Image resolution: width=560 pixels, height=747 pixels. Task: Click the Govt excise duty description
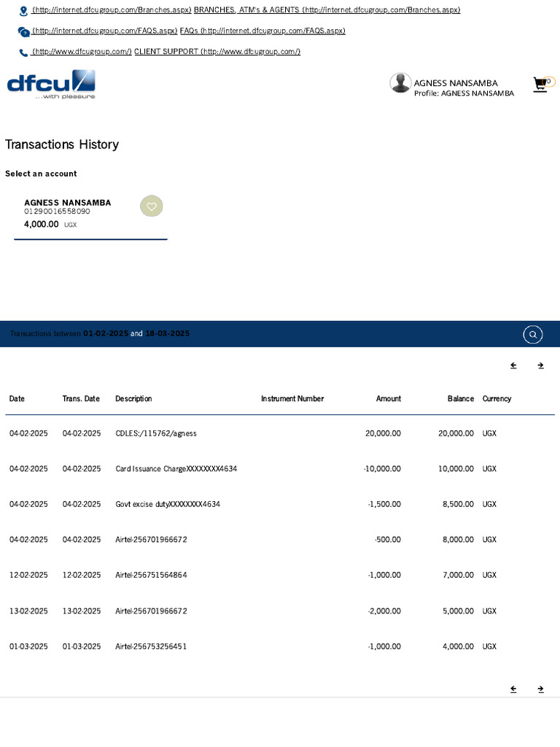tap(168, 504)
